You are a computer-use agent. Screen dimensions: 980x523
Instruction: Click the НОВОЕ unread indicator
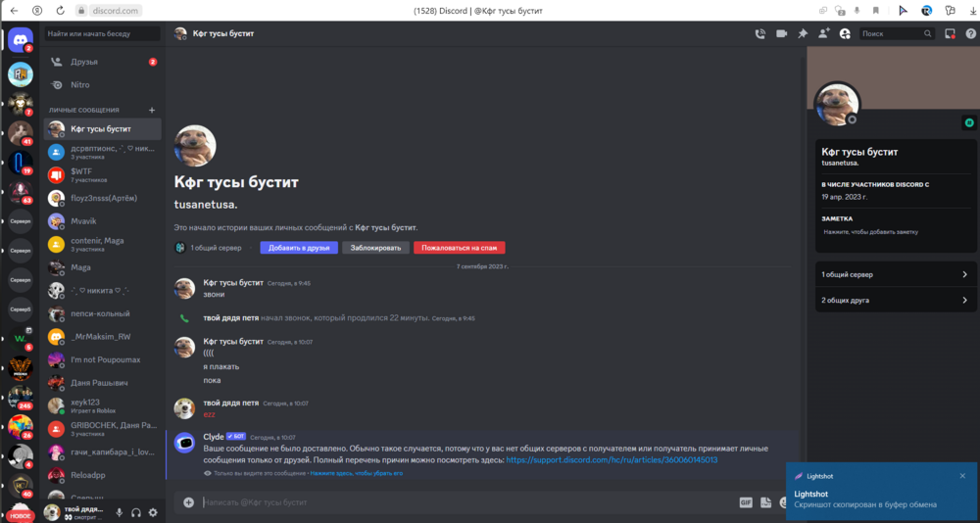[x=21, y=516]
